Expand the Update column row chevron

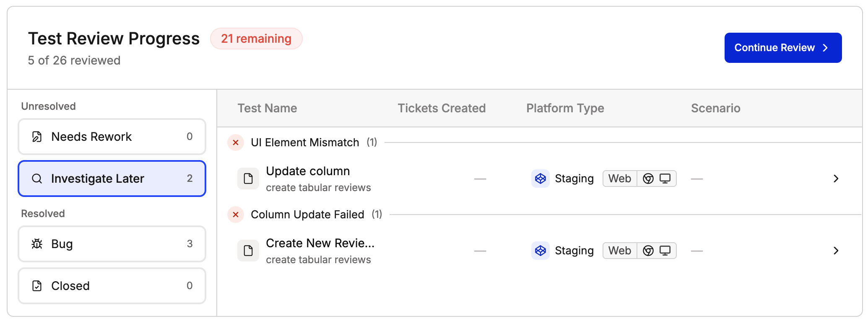[836, 179]
